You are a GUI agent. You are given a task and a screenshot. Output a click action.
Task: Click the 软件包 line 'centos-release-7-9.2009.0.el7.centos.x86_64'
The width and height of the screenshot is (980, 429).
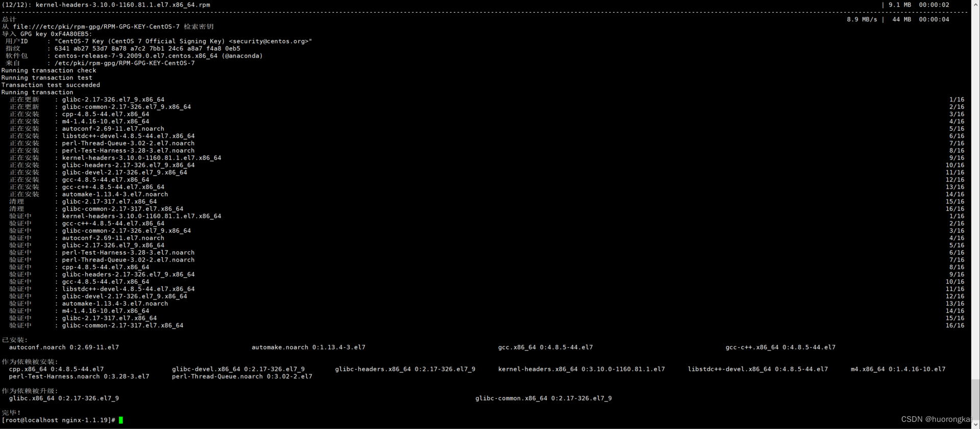134,56
